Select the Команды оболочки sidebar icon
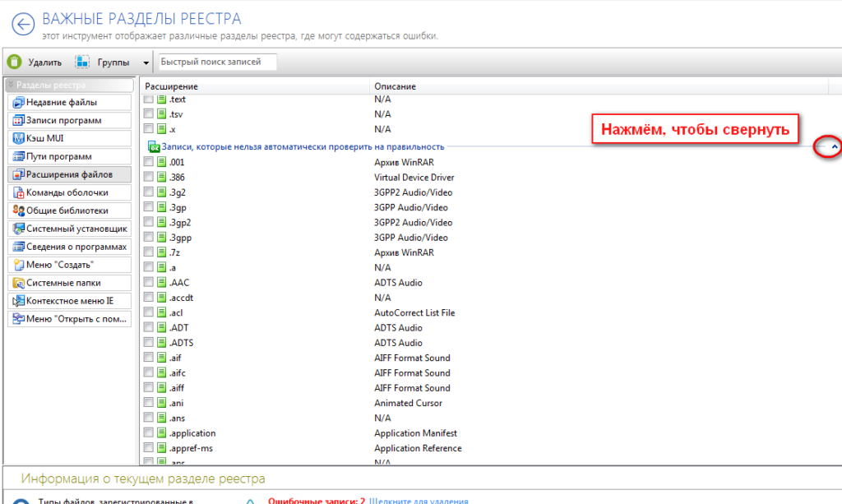Viewport: 842px width, 504px height. tap(18, 192)
